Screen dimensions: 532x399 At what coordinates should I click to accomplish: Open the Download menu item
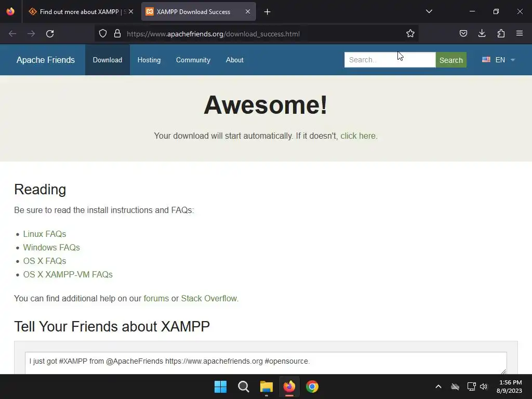click(x=108, y=60)
